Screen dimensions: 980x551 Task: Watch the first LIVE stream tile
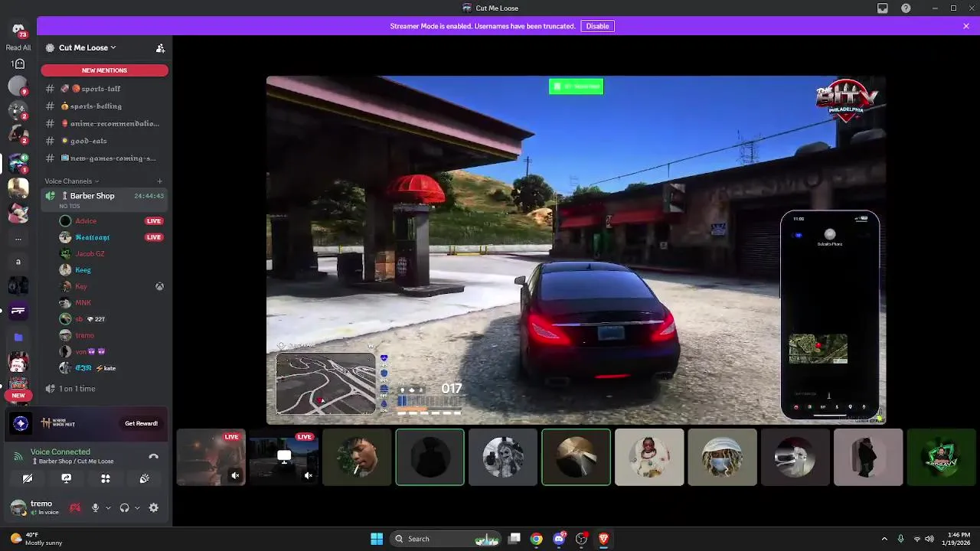coord(211,458)
